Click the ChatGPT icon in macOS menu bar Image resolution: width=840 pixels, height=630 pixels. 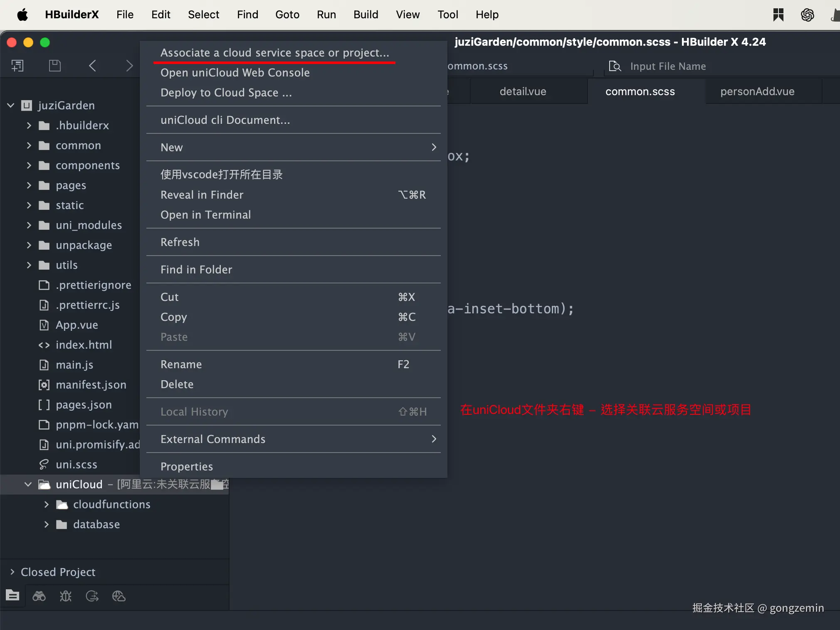(x=807, y=15)
